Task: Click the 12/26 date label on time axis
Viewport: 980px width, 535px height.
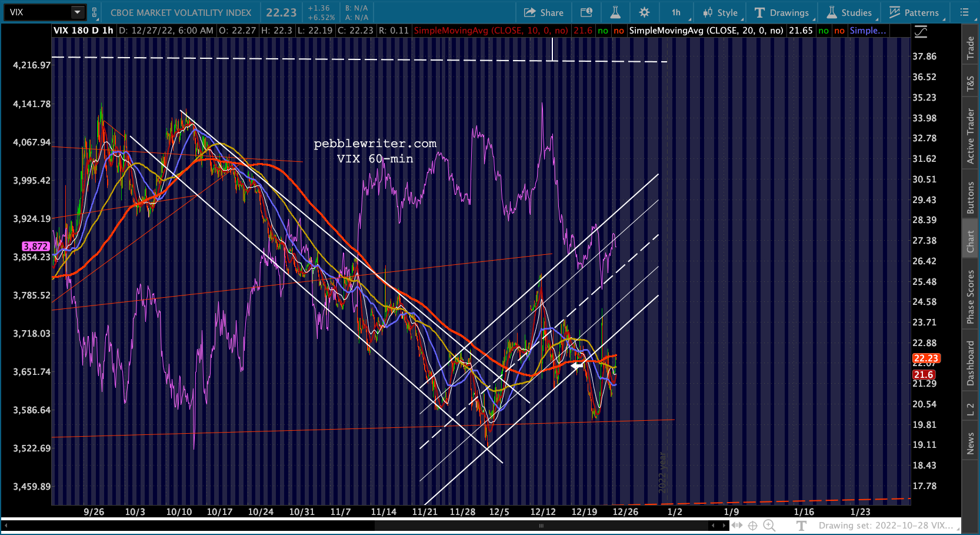Action: 625,512
